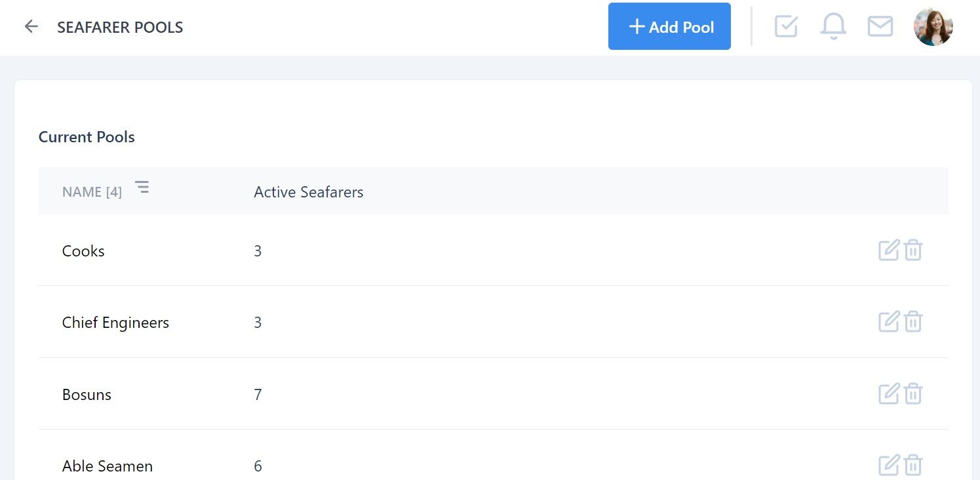Viewport: 980px width, 480px height.
Task: Edit the Cooks pool
Action: pos(889,250)
